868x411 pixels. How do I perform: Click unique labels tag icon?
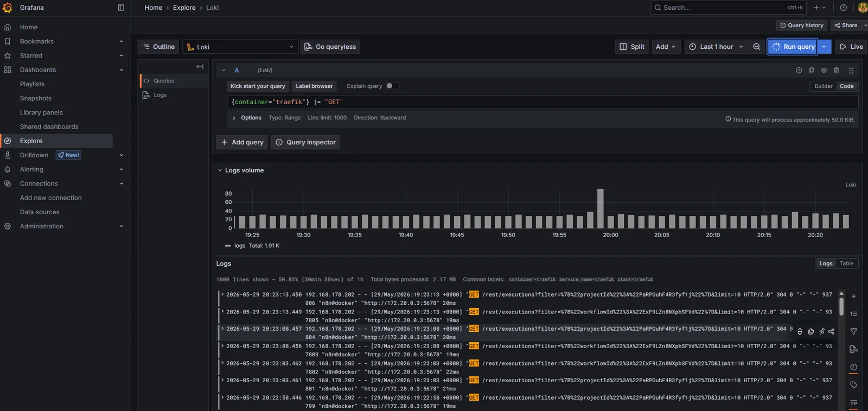[853, 384]
